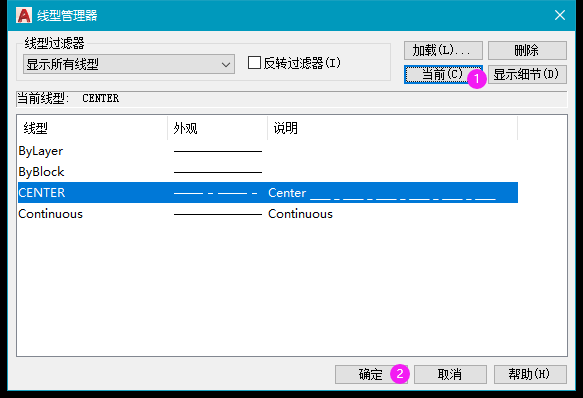Screen dimensions: 583x398
Task: Click the 帮助(H) button
Action: [530, 374]
